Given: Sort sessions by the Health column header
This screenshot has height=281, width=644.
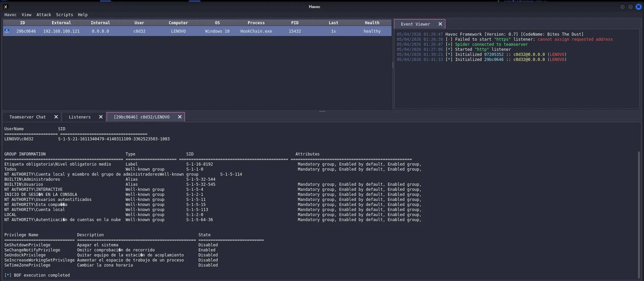Looking at the screenshot, I should pos(372,23).
